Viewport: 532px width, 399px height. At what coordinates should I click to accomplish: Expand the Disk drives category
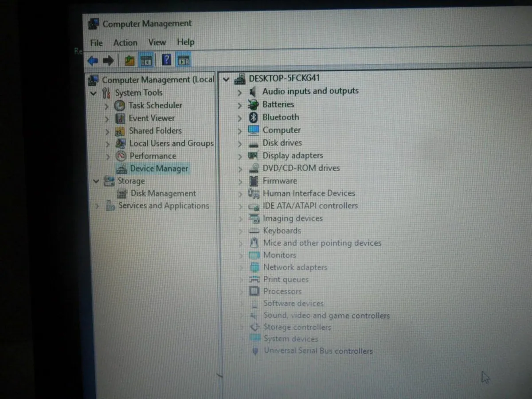(239, 143)
